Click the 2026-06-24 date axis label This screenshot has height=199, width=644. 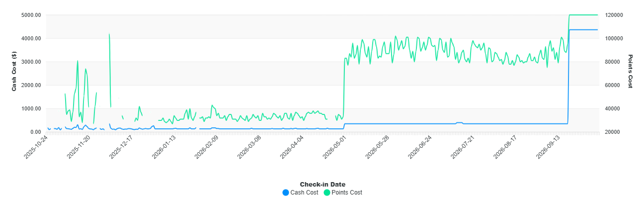419,147
